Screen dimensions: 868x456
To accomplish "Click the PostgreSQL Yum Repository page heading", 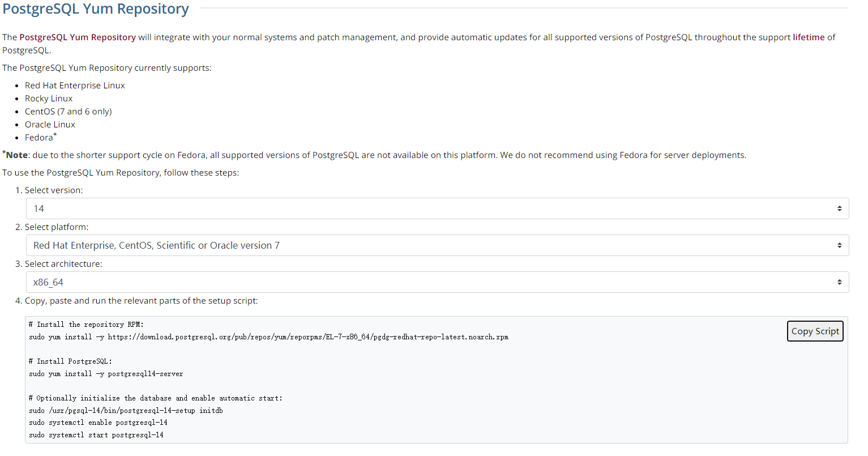I will pos(95,8).
